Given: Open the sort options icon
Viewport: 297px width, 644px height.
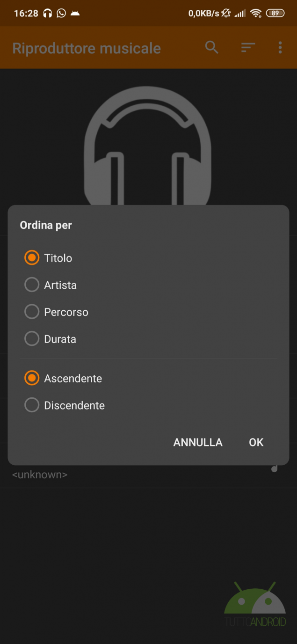Looking at the screenshot, I should pos(248,47).
